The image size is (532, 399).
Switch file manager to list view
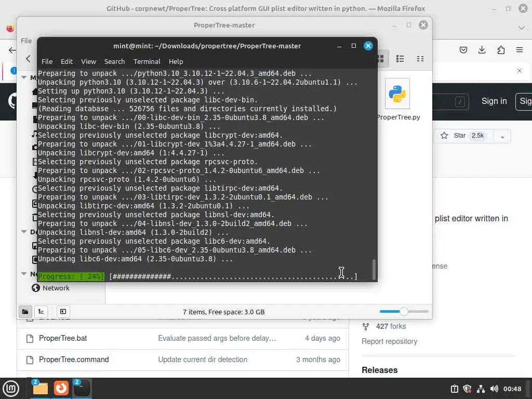tap(400, 59)
